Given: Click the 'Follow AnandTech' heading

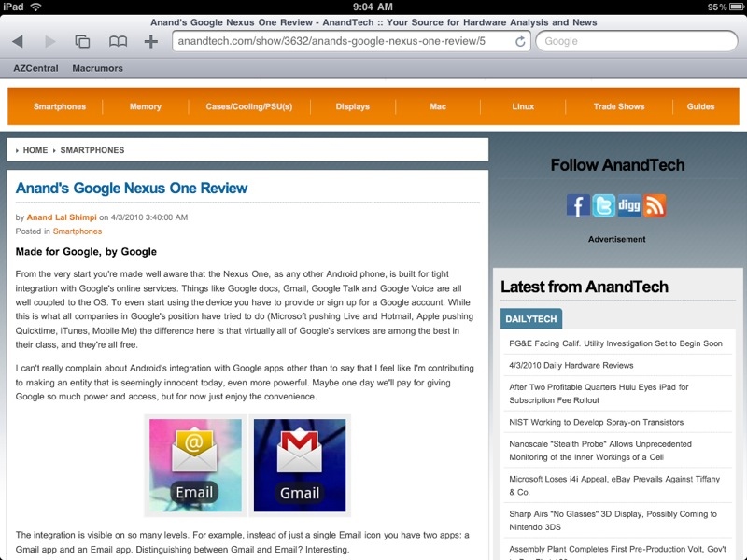Looking at the screenshot, I should (x=617, y=165).
